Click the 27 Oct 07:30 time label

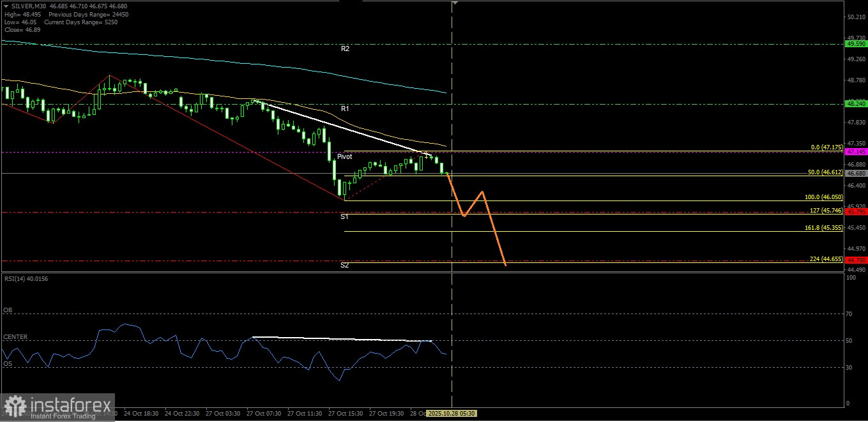(x=263, y=413)
